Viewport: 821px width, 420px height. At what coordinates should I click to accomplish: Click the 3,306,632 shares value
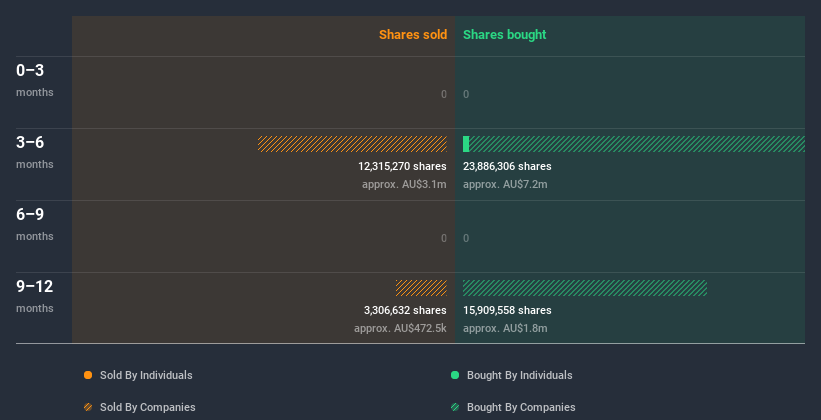pos(405,310)
